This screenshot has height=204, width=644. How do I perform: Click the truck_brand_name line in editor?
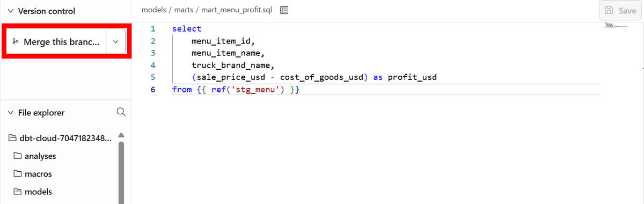(x=233, y=65)
